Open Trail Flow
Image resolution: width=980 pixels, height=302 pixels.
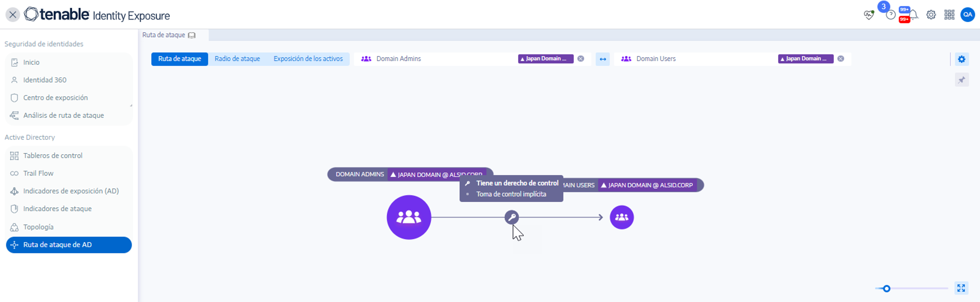pos(69,173)
